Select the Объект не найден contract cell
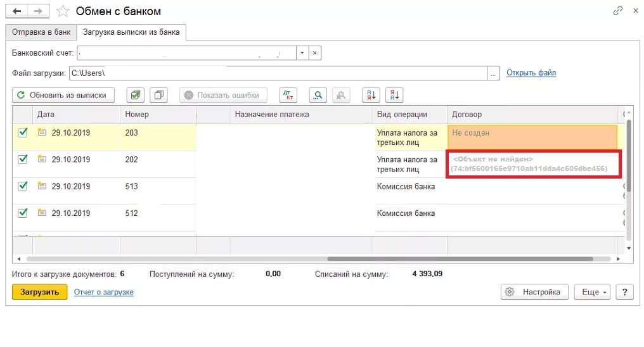644x347 pixels. 533,163
